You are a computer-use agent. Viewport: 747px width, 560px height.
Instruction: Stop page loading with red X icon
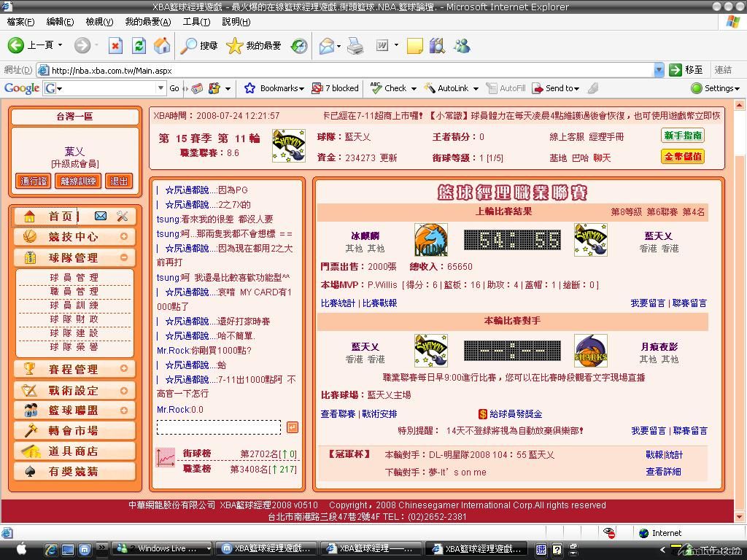pos(115,46)
